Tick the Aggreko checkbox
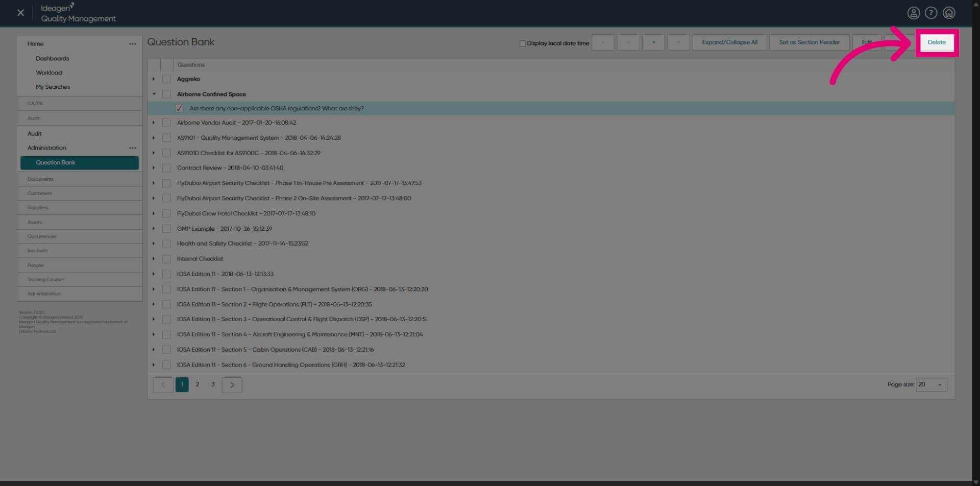The image size is (980, 486). (166, 79)
